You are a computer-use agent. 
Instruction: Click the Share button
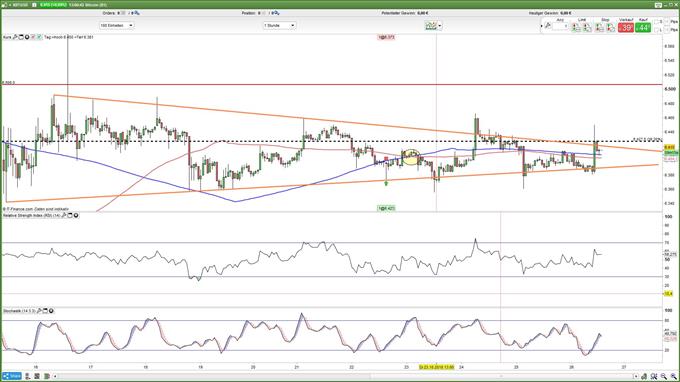12,376
